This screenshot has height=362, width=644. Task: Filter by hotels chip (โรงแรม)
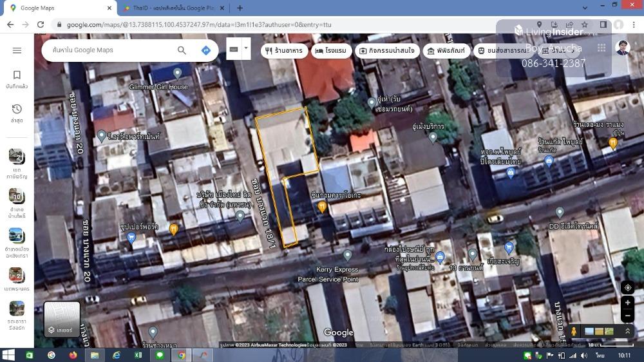pyautogui.click(x=331, y=51)
